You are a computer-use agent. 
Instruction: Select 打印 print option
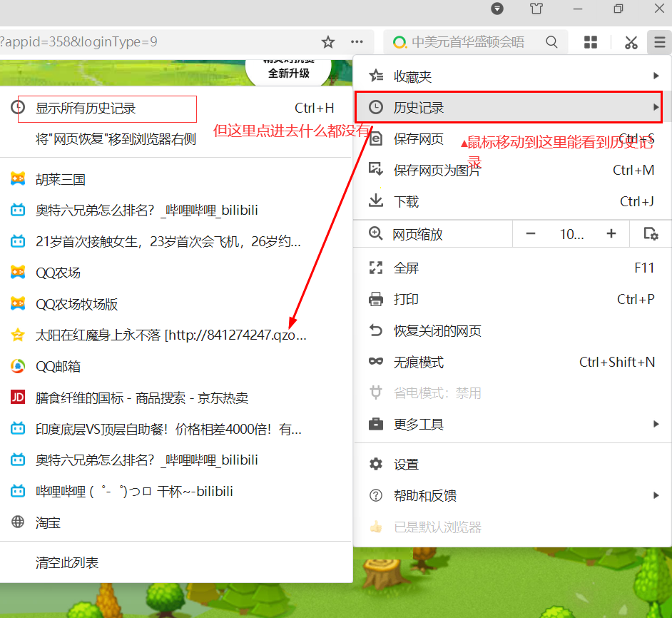coord(513,299)
